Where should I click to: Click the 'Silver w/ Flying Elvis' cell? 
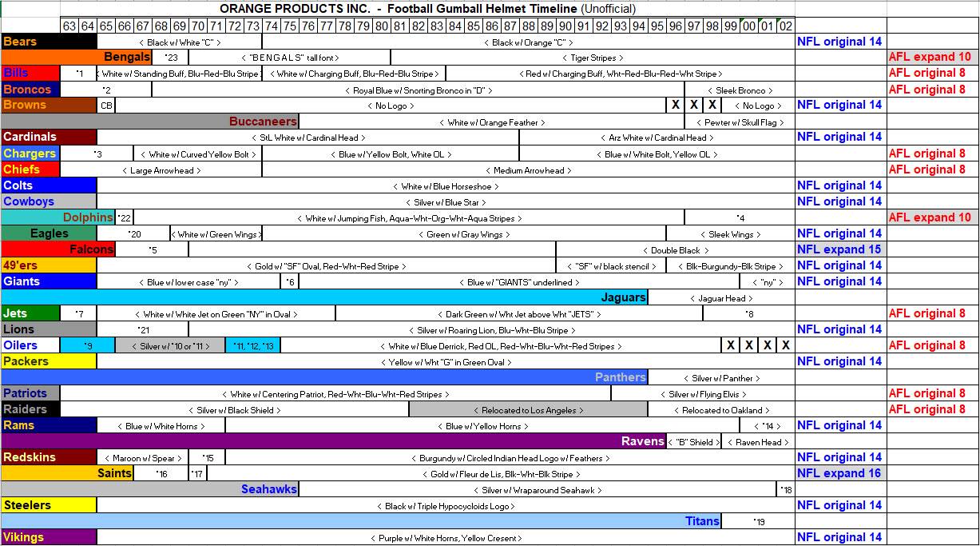point(702,394)
